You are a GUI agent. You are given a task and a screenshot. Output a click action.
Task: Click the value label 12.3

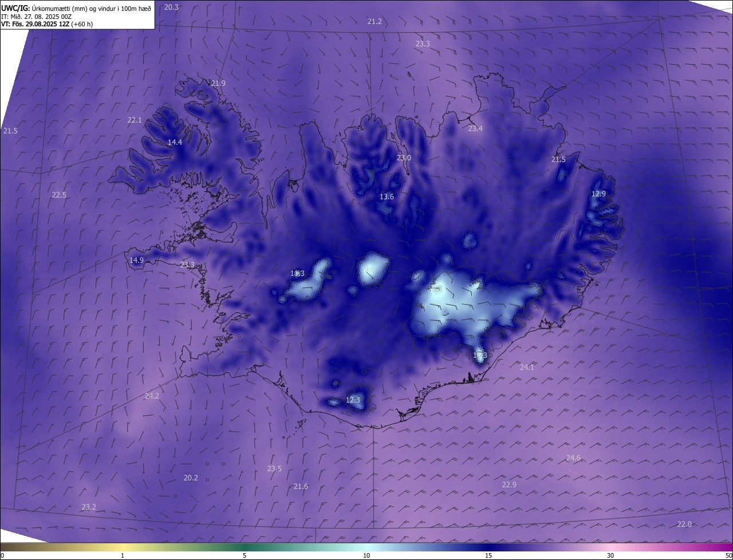tap(353, 400)
